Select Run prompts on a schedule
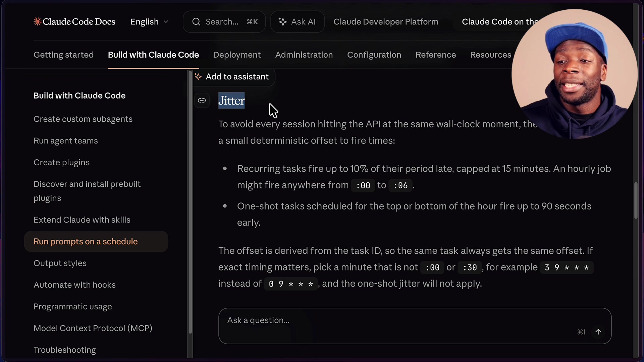The width and height of the screenshot is (644, 362). [x=86, y=241]
